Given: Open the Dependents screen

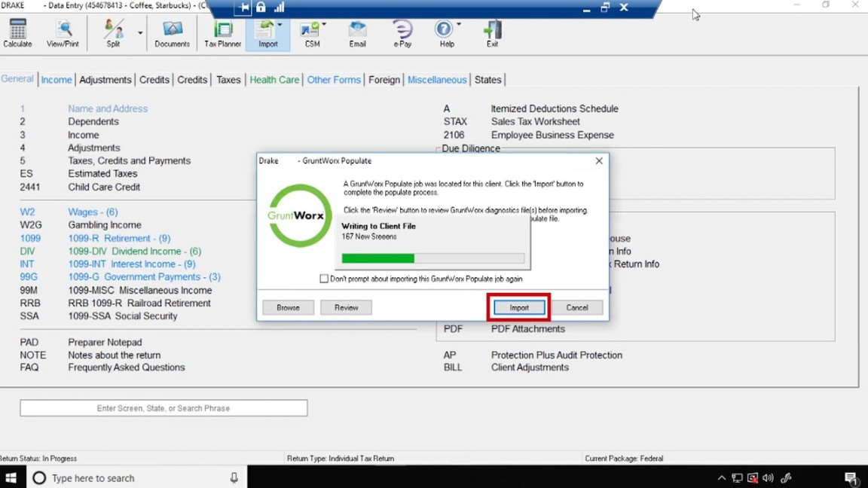Looking at the screenshot, I should click(x=93, y=121).
